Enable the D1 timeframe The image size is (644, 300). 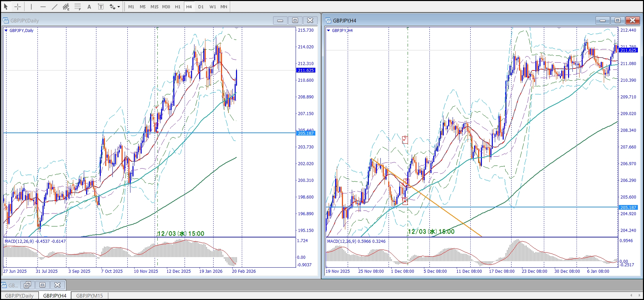[x=201, y=6]
